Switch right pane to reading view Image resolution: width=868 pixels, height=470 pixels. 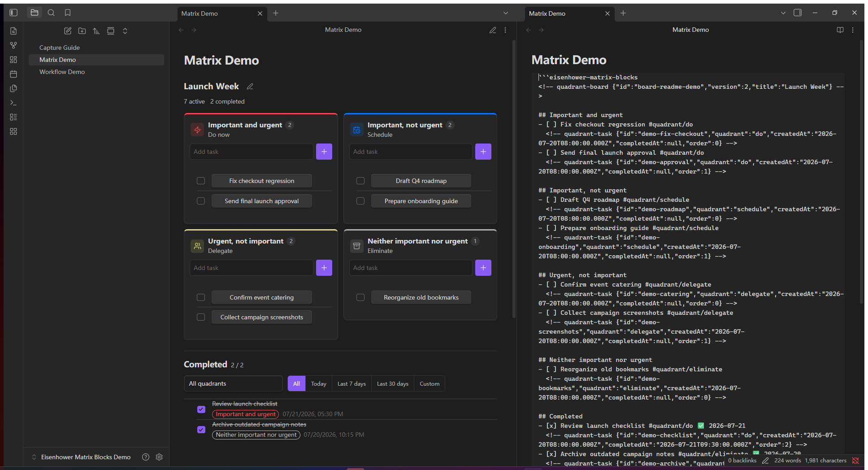[840, 30]
